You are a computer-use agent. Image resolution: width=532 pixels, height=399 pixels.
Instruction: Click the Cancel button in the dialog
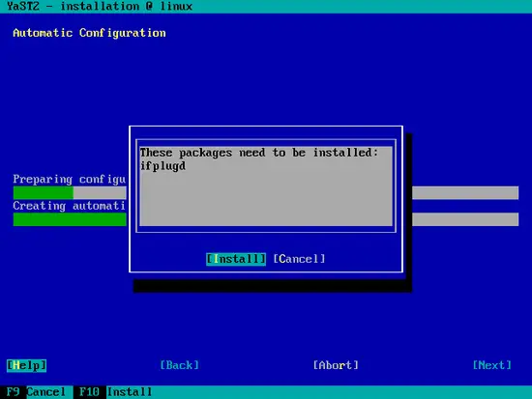299,259
